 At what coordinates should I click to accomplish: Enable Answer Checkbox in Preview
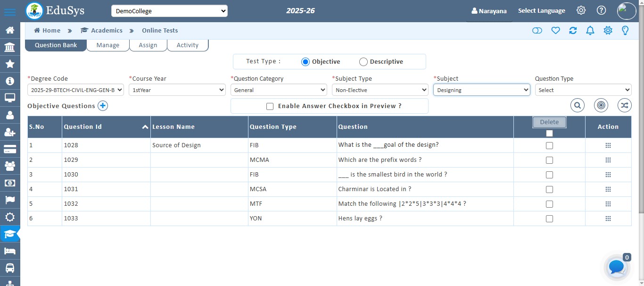click(x=270, y=106)
